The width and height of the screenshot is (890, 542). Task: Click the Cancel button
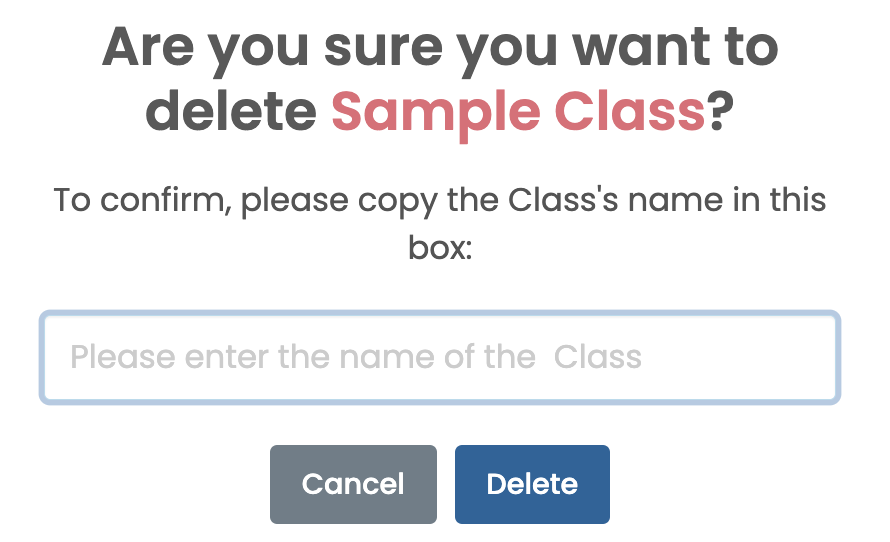click(353, 484)
